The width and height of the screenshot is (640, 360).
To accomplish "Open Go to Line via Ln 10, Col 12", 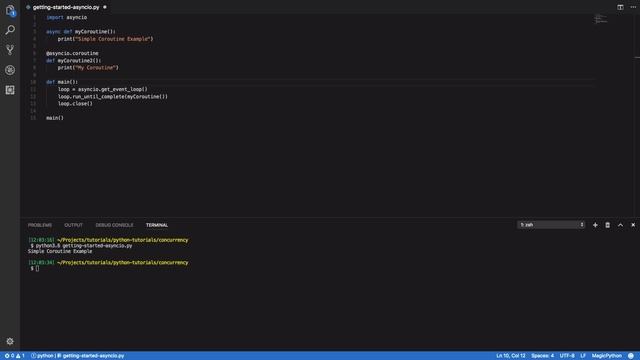I will (511, 356).
